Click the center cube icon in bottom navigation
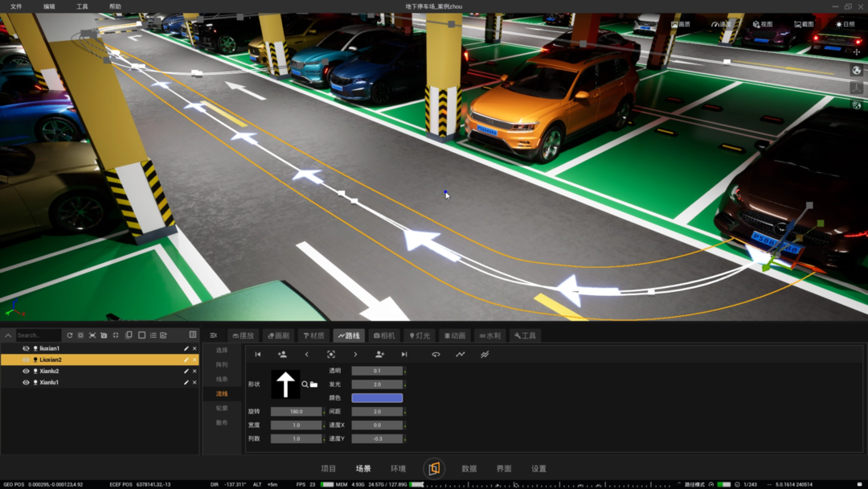Image resolution: width=868 pixels, height=489 pixels. tap(434, 468)
